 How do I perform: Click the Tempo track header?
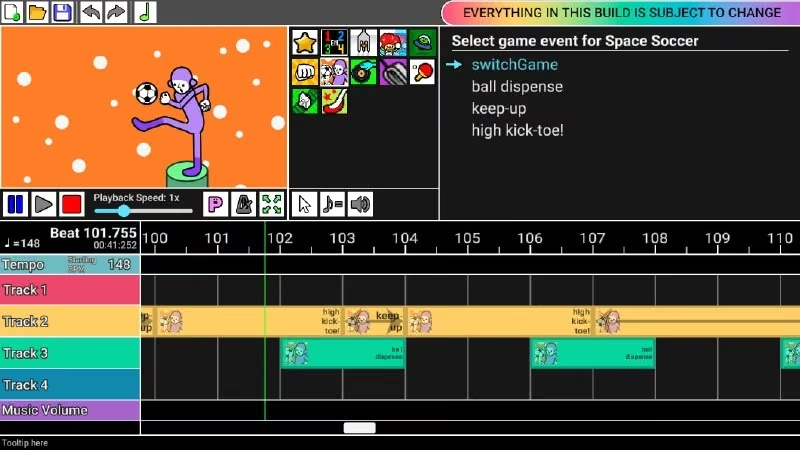(x=70, y=265)
